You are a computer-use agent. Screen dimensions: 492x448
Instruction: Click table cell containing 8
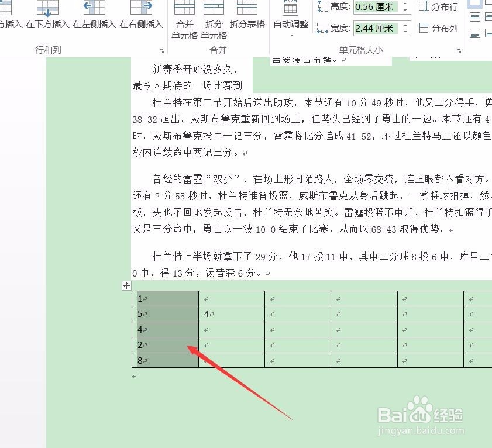coord(166,360)
